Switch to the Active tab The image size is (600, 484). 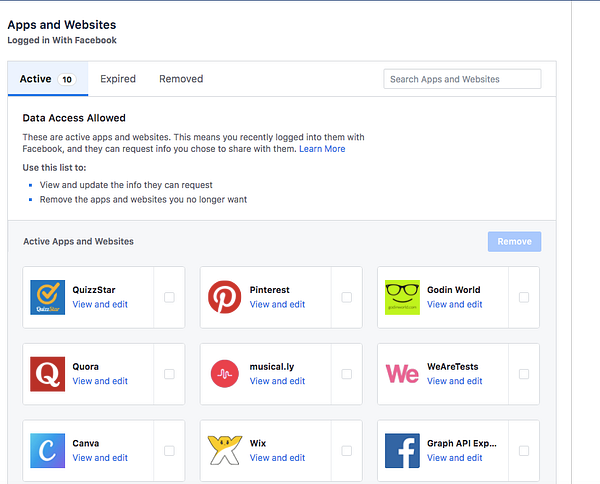[x=48, y=79]
